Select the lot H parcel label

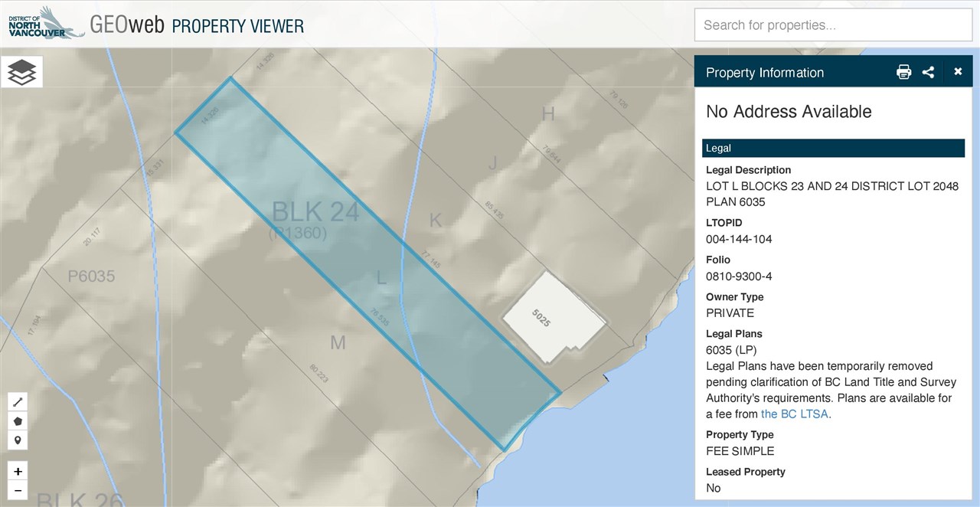547,114
